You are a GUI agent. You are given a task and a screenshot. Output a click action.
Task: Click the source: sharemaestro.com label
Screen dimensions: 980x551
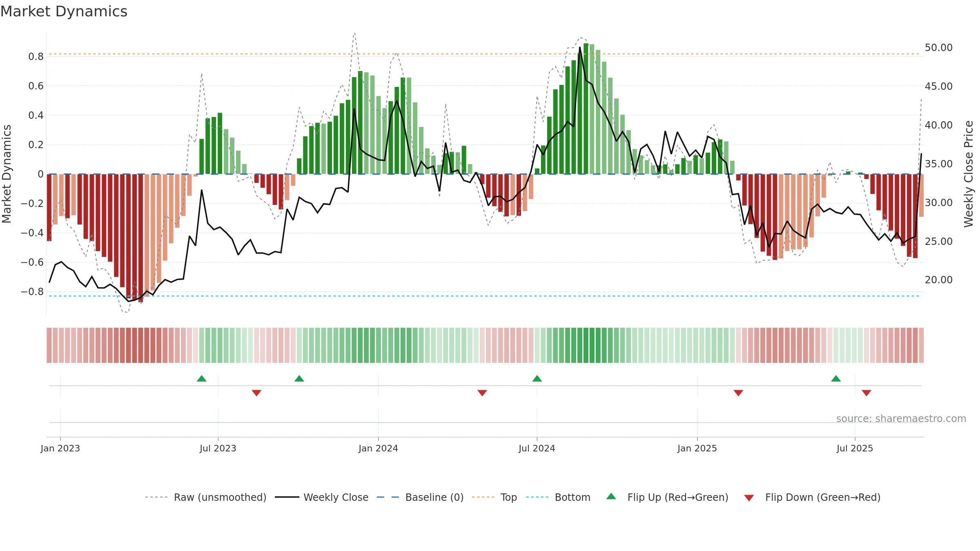901,418
